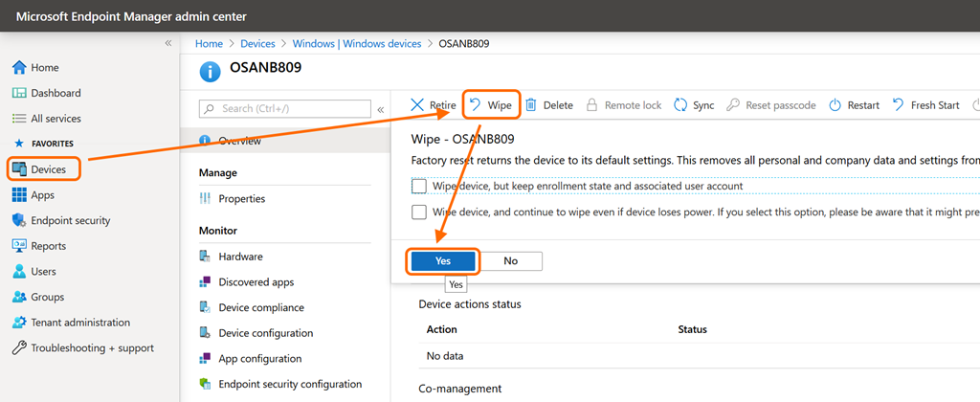Open Endpoint security shield icon
Image resolution: width=980 pixels, height=402 pixels.
pos(19,220)
